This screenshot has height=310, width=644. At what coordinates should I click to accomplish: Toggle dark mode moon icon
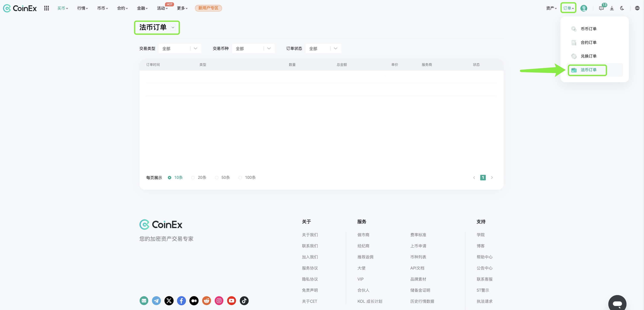point(622,8)
